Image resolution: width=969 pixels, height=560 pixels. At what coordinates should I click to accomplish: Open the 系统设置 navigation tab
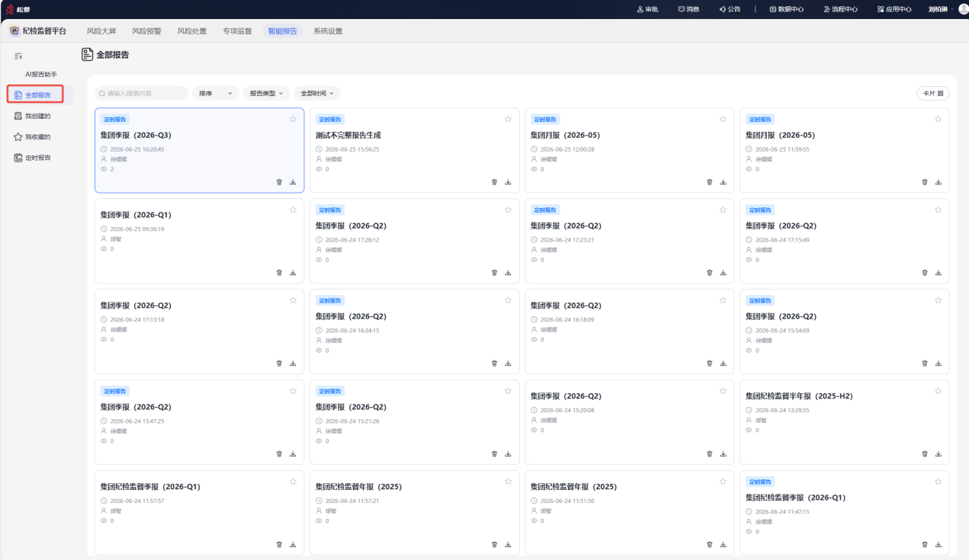click(328, 31)
